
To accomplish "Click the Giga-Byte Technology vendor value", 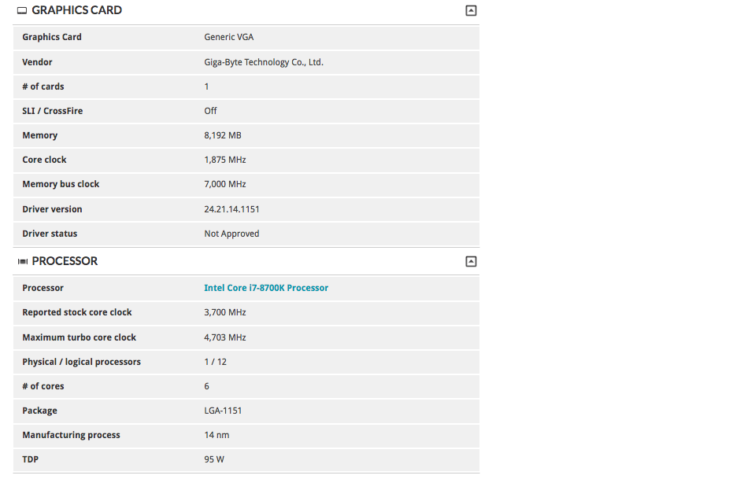I will (263, 62).
